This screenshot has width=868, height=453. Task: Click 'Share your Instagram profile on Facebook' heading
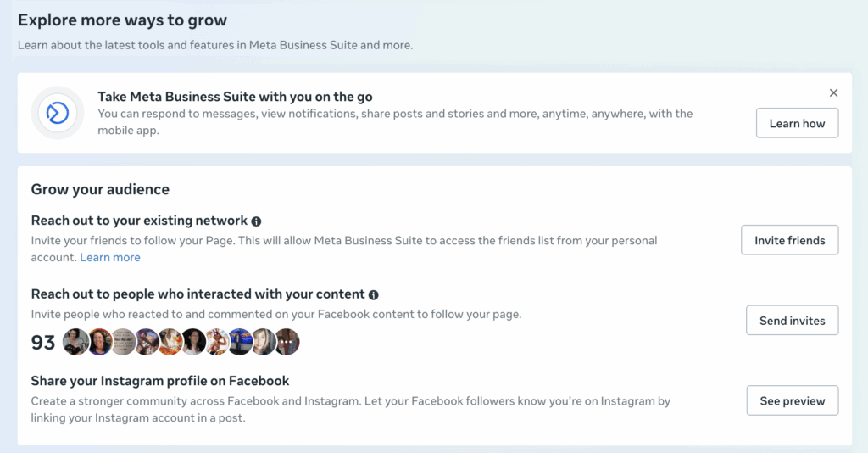[x=160, y=381]
